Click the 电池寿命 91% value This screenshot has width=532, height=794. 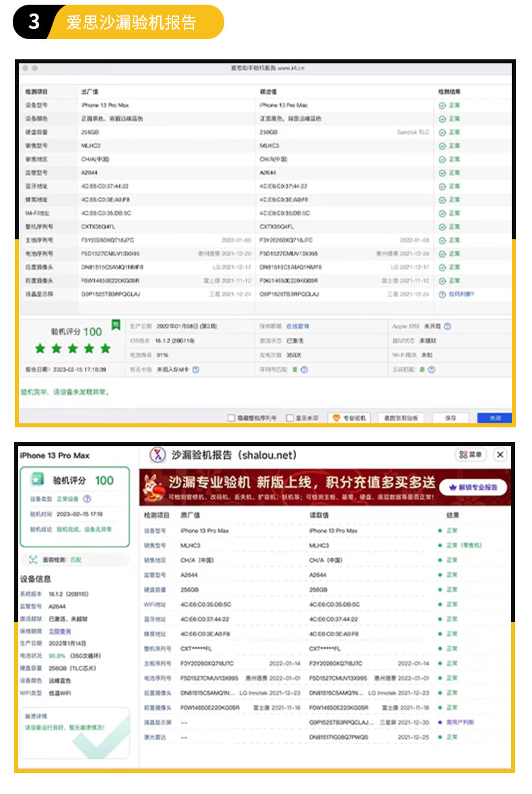coord(162,355)
